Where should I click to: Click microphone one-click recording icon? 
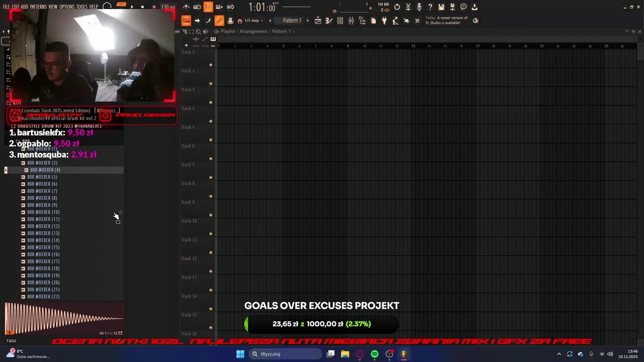click(x=419, y=7)
